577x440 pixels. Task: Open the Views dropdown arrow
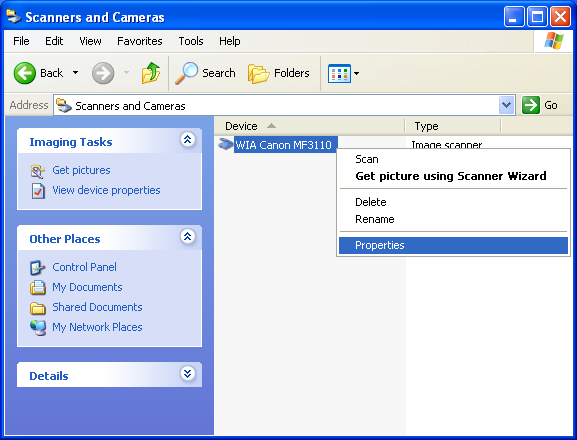pyautogui.click(x=356, y=73)
